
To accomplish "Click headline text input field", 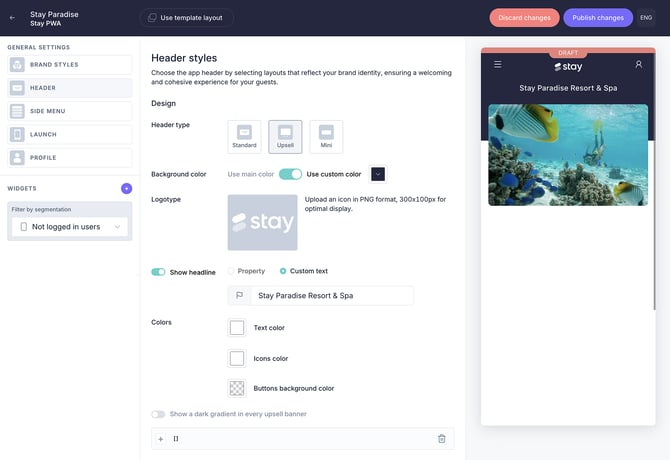I will coord(320,296).
